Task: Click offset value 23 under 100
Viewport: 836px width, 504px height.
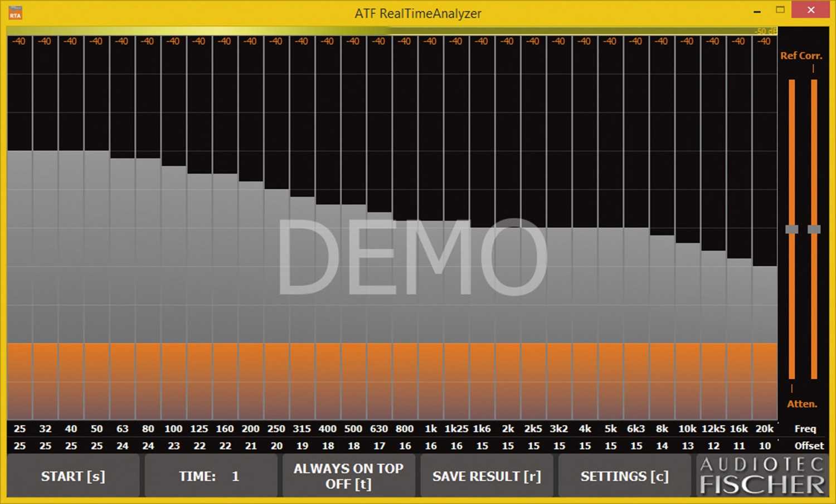Action: tap(174, 446)
